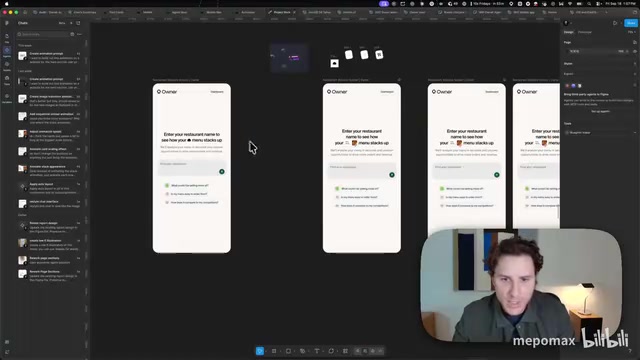
Task: Switch to the Design tab
Action: (569, 32)
